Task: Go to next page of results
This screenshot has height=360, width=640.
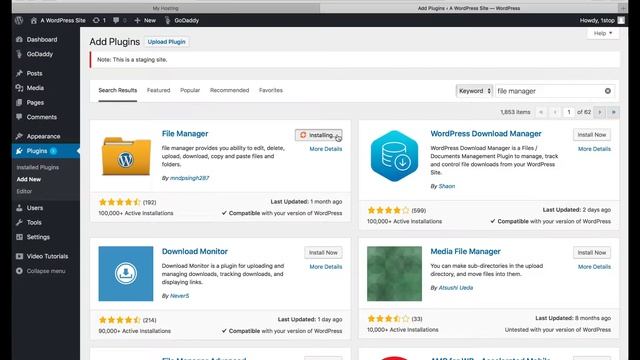Action: [x=600, y=112]
